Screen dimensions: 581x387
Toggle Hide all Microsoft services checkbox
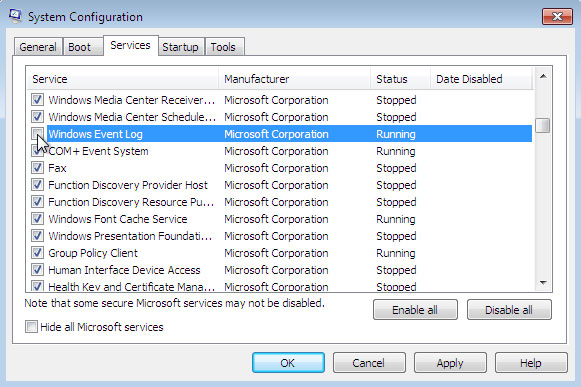(x=31, y=327)
